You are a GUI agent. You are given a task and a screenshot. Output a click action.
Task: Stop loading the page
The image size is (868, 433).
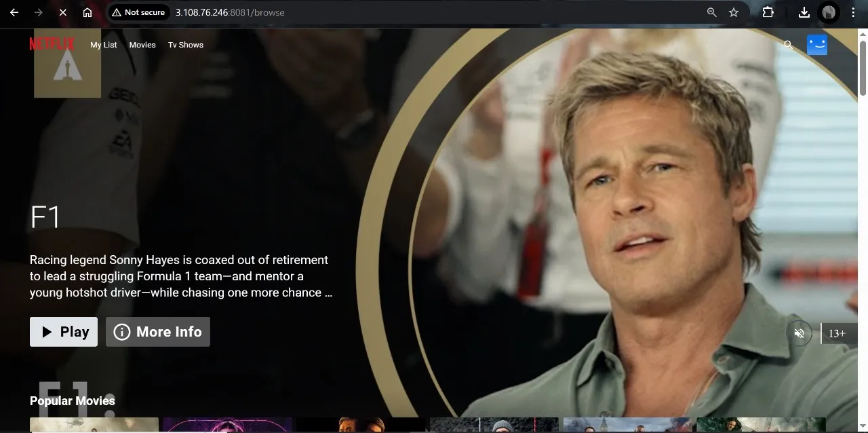tap(62, 12)
